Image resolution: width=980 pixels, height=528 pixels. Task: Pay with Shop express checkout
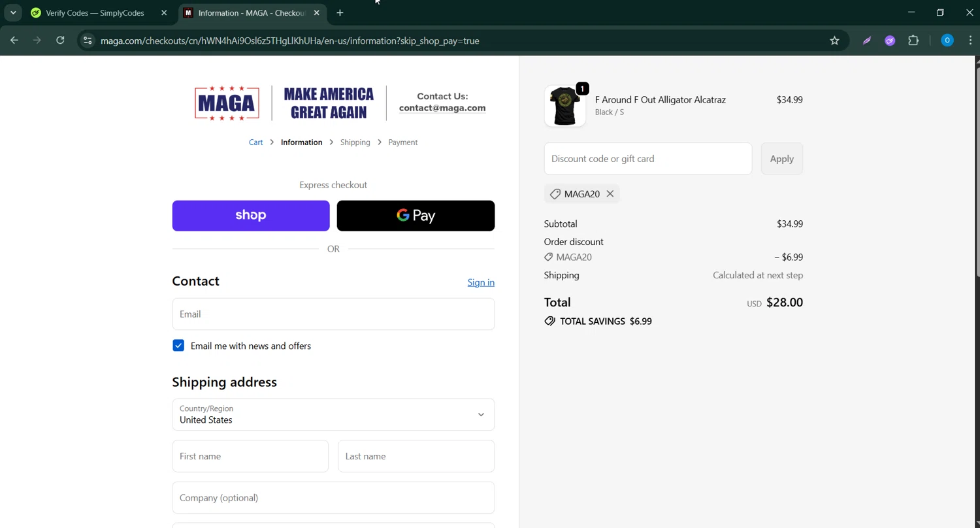click(251, 216)
